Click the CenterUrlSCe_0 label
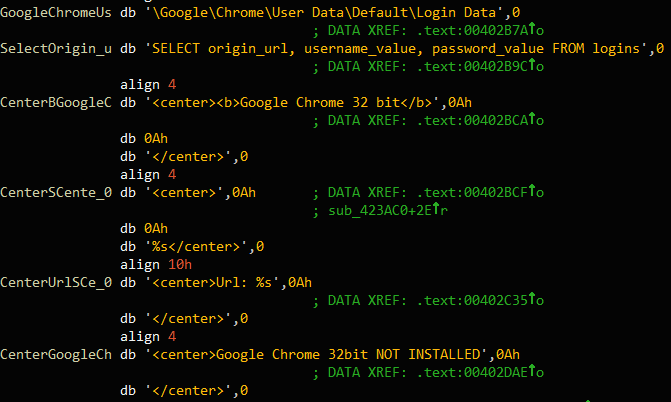Screen dimensions: 671x402 (56, 281)
